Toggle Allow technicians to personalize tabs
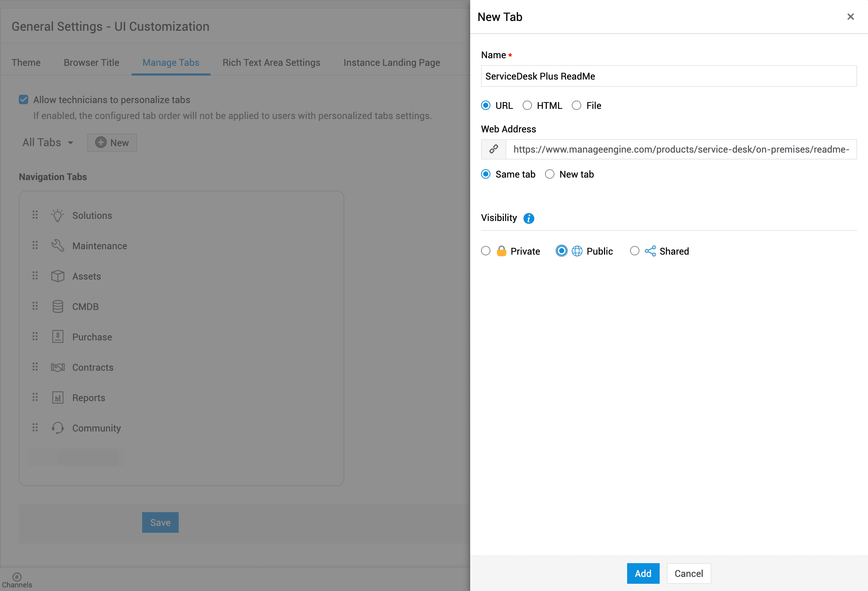The height and width of the screenshot is (591, 868). click(24, 99)
